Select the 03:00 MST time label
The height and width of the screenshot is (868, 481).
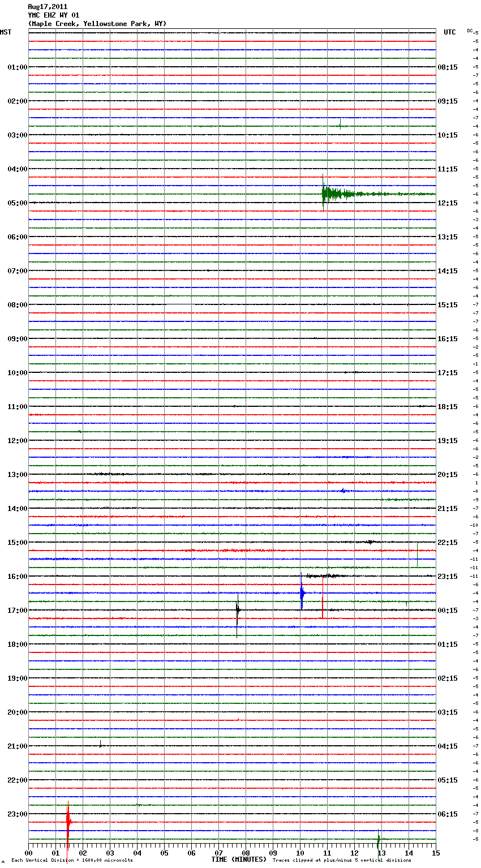18,135
